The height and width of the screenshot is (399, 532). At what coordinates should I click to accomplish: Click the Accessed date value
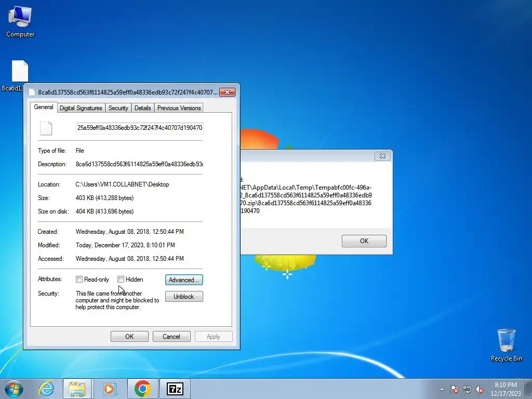tap(129, 259)
